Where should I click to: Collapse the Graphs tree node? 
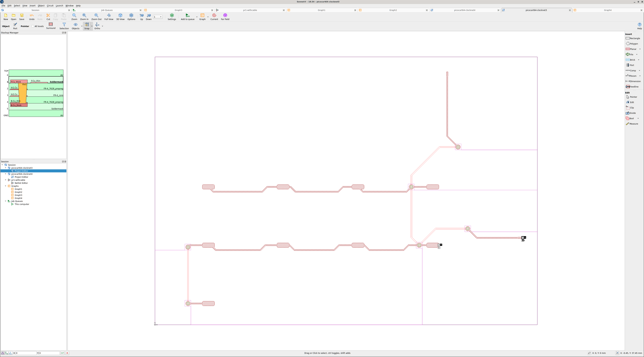[x=6, y=186]
